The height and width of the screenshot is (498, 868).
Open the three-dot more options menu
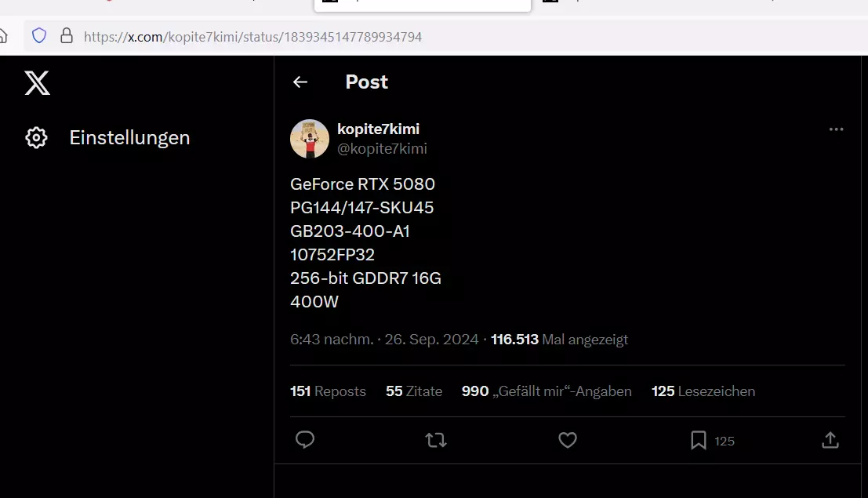tap(836, 129)
